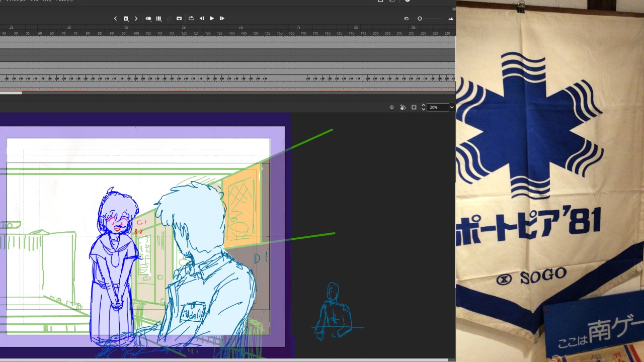Select the rotation tool above the stage
The image size is (644, 362).
(403, 107)
